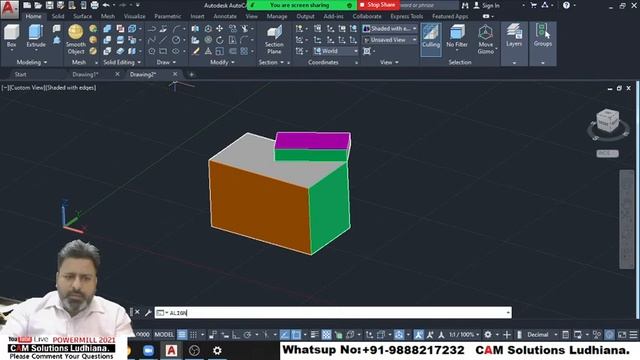The height and width of the screenshot is (360, 640).
Task: Expand the Solid Editing panel
Action: pos(122,62)
